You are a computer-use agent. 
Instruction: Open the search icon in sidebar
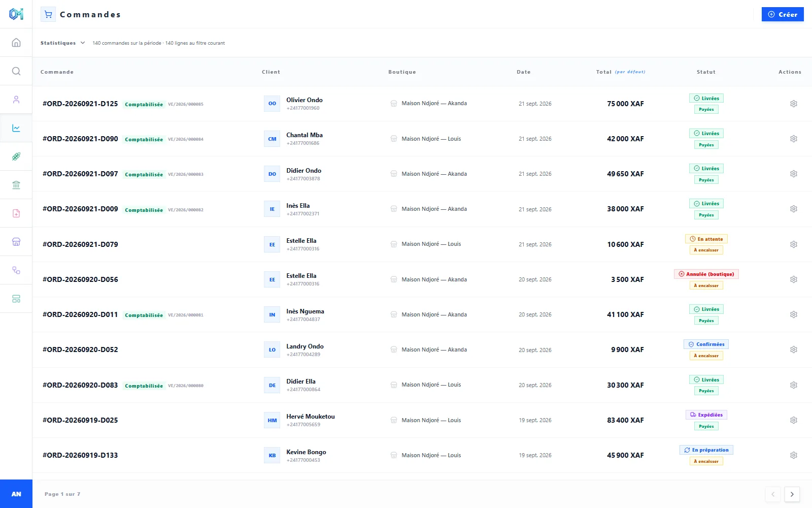pyautogui.click(x=16, y=71)
